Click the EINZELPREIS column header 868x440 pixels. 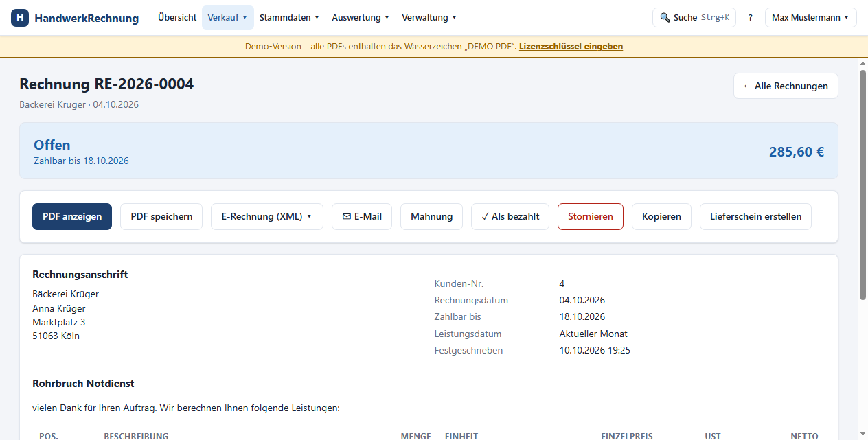tap(627, 436)
